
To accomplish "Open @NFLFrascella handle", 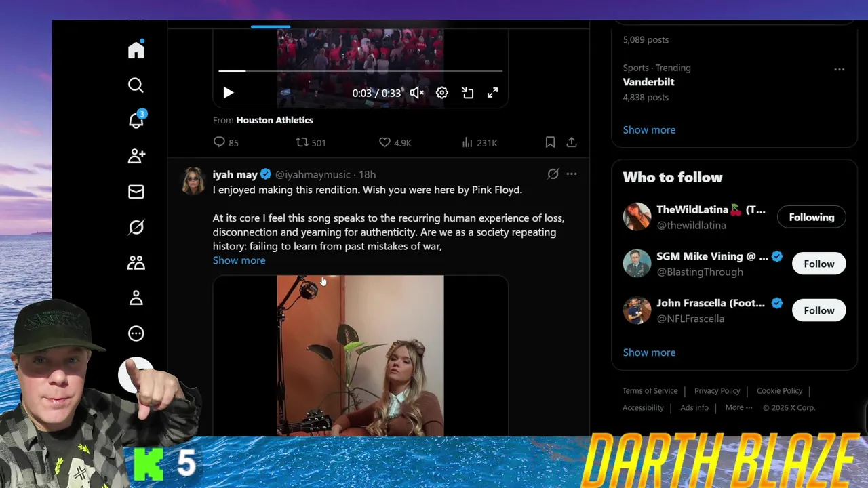I will tap(690, 319).
